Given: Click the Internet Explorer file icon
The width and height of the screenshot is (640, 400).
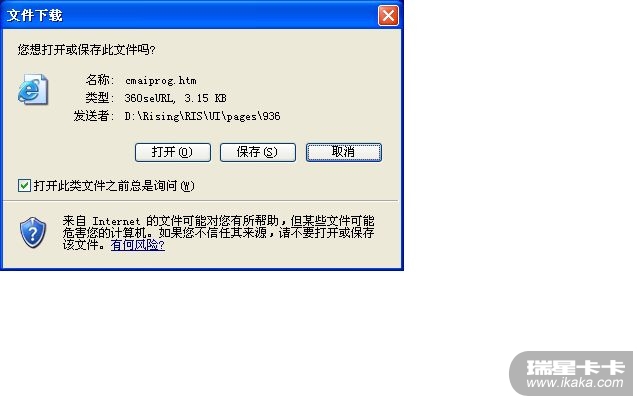Looking at the screenshot, I should [x=33, y=89].
